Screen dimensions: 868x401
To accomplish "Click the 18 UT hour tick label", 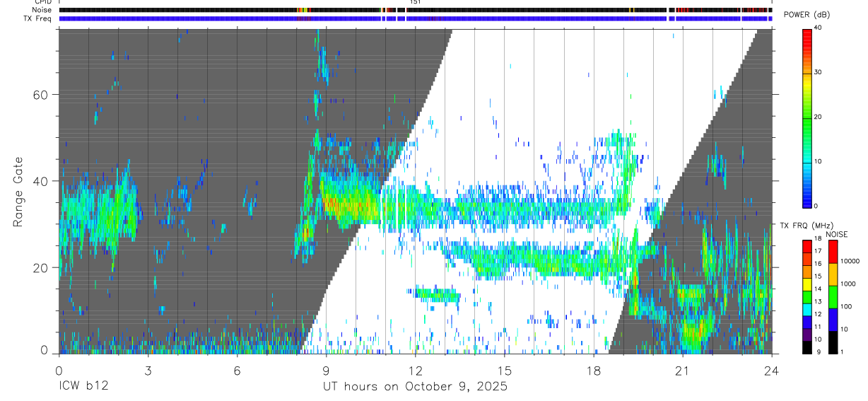I will point(594,370).
